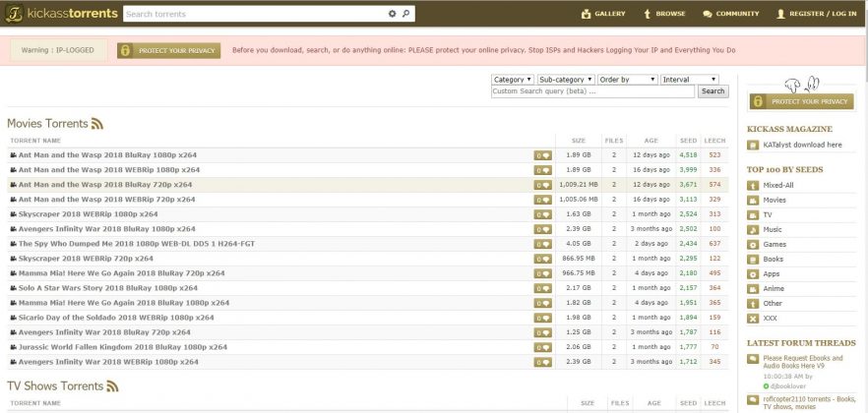Click the Custom Search query field
Screen dimensions: 868x413
pos(592,91)
